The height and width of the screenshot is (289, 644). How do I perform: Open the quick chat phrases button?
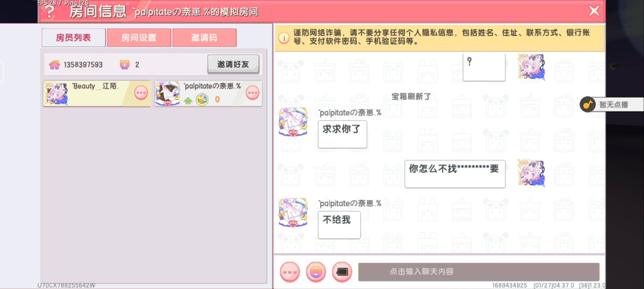point(290,272)
